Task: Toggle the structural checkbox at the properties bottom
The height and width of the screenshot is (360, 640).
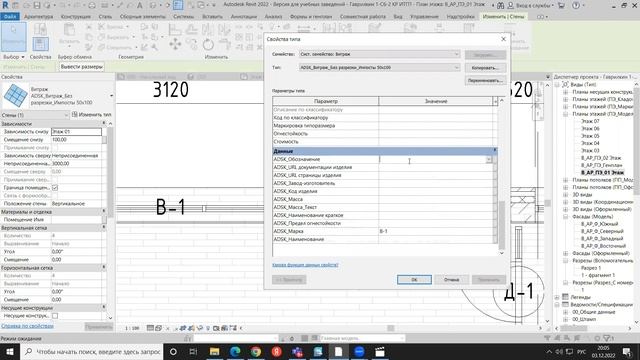Action: pos(55,316)
